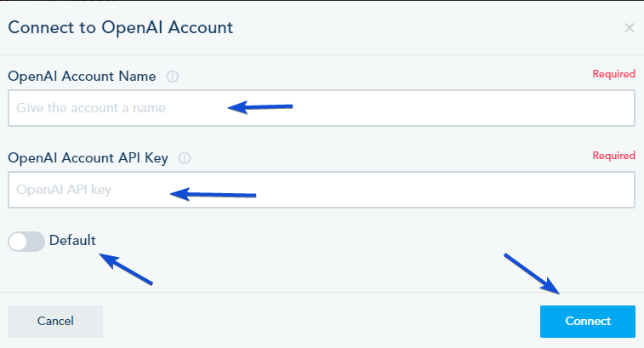This screenshot has width=644, height=348.
Task: Click blue arrow pointing at account name field
Action: coord(259,107)
